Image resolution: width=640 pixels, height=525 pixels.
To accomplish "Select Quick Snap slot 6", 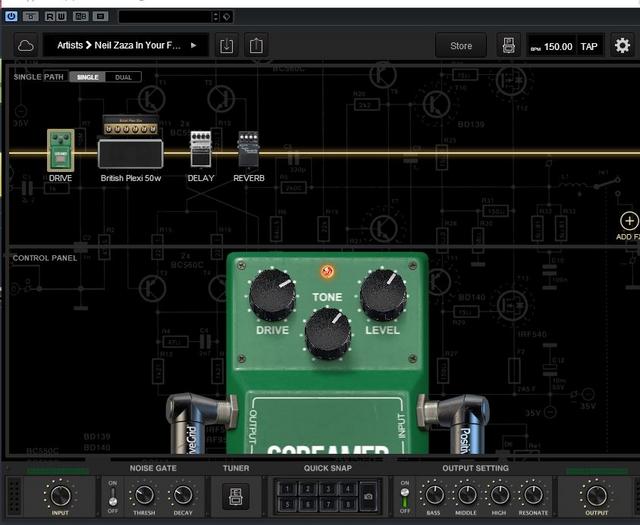I will pyautogui.click(x=308, y=505).
